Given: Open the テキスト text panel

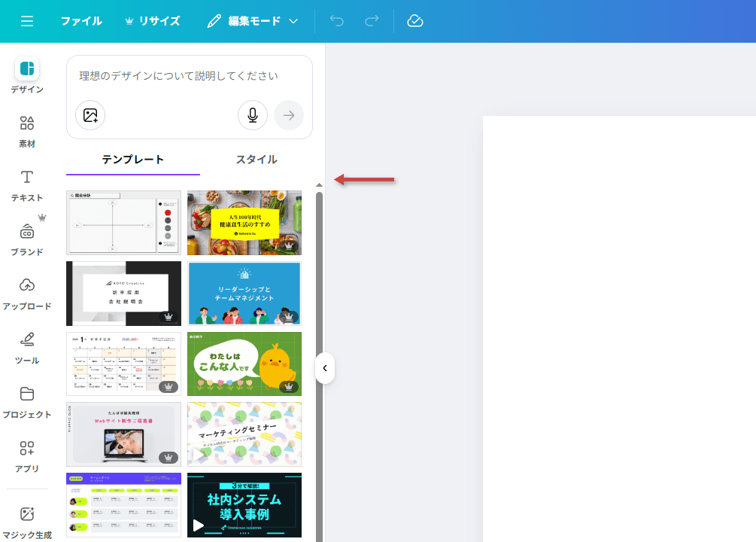Looking at the screenshot, I should pos(27,185).
